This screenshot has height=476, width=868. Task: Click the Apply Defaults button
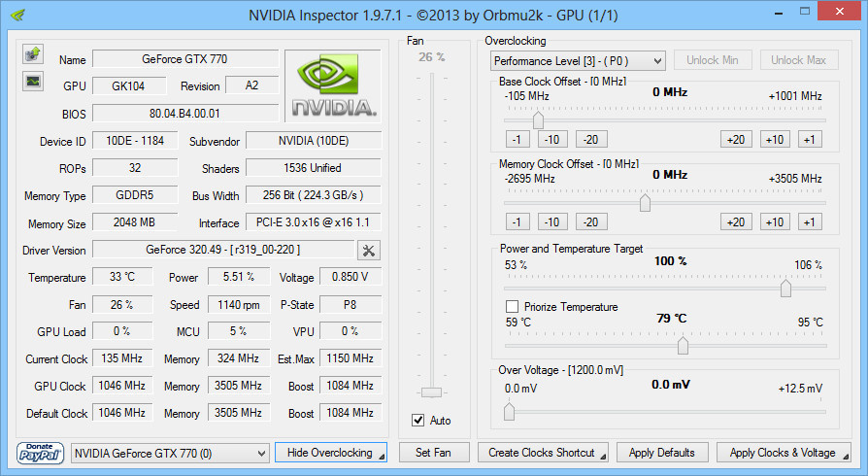click(x=662, y=453)
